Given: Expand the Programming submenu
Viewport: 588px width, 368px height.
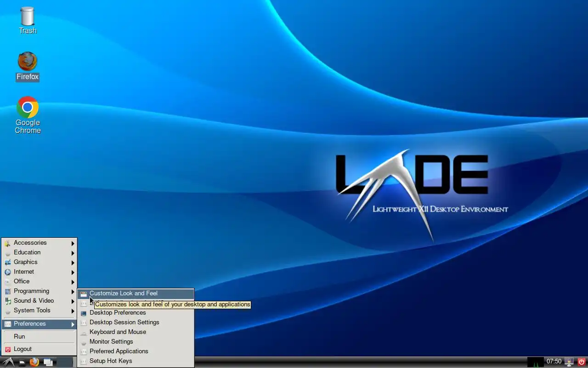Looking at the screenshot, I should click(39, 291).
